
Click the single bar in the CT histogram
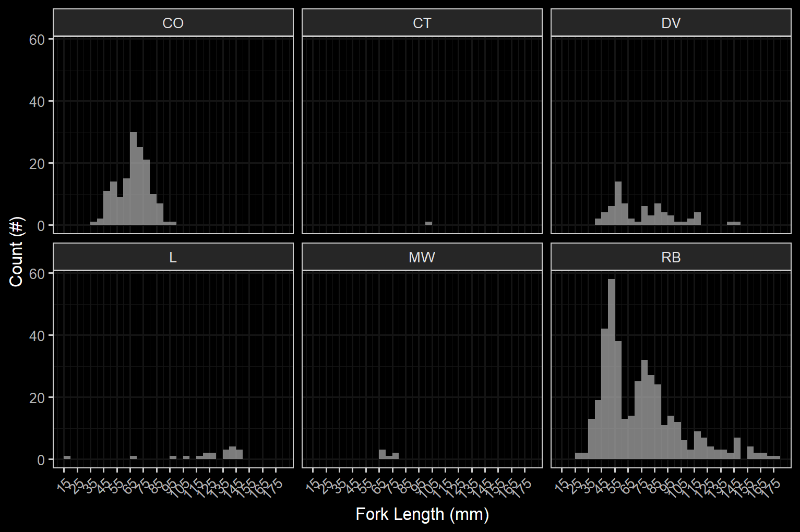pyautogui.click(x=428, y=223)
